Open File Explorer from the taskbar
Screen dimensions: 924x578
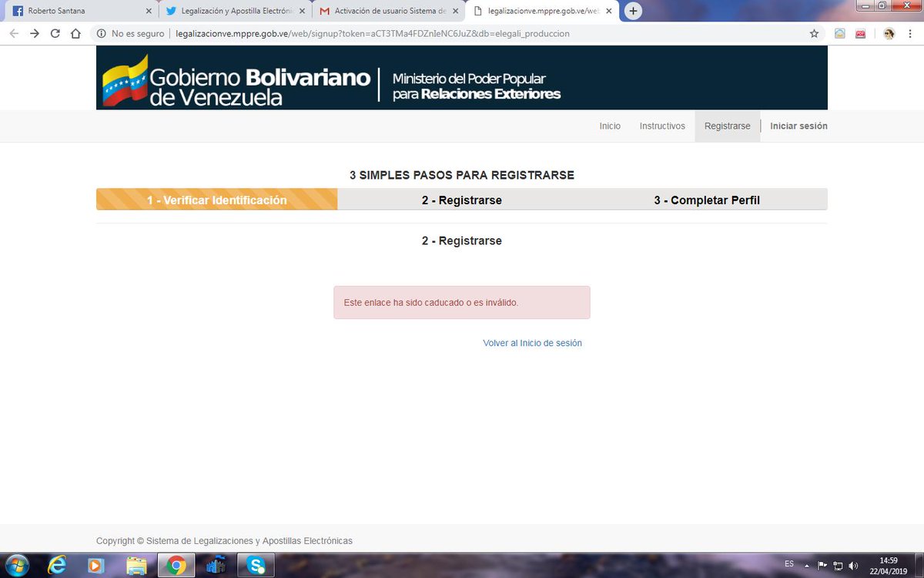pyautogui.click(x=136, y=566)
